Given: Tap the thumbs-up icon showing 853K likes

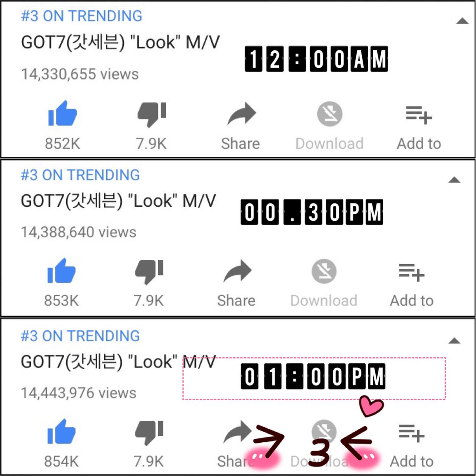Looking at the screenshot, I should coord(61,271).
